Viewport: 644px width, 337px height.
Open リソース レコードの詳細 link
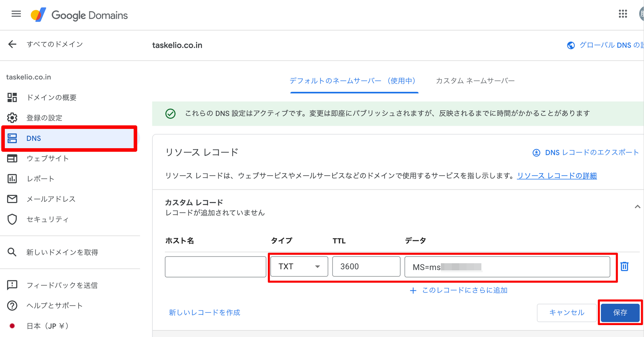[x=557, y=176]
